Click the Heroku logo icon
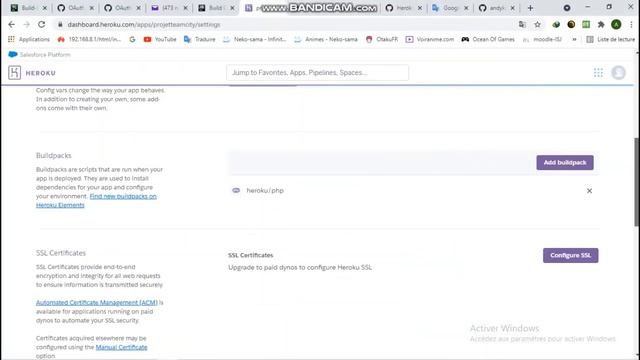The image size is (640, 360). 14,73
